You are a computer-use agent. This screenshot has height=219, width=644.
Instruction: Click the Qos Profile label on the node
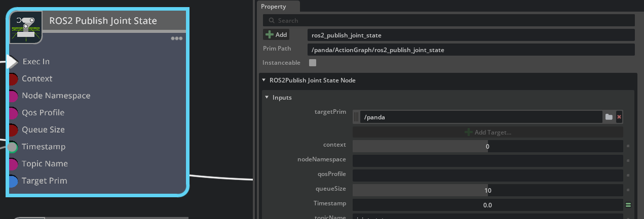[x=43, y=112]
